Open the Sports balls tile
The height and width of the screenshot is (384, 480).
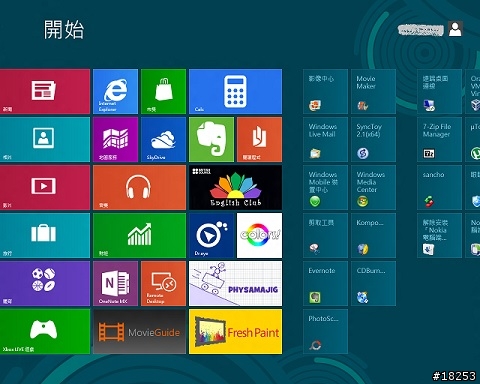45,283
